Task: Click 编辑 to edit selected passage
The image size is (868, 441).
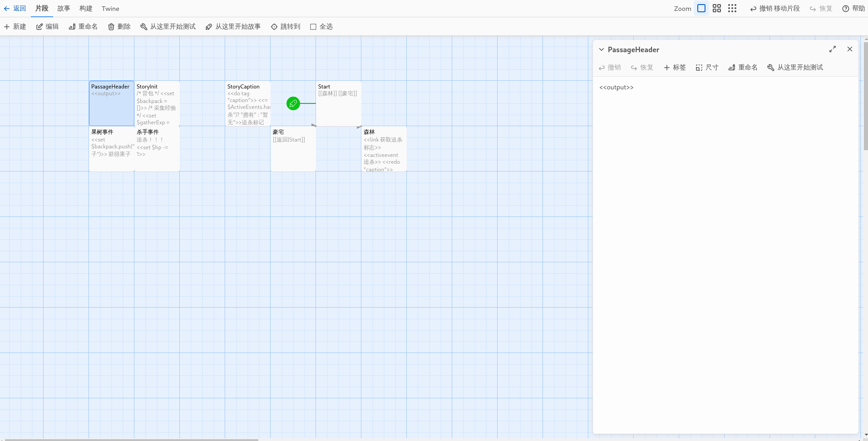Action: point(48,26)
